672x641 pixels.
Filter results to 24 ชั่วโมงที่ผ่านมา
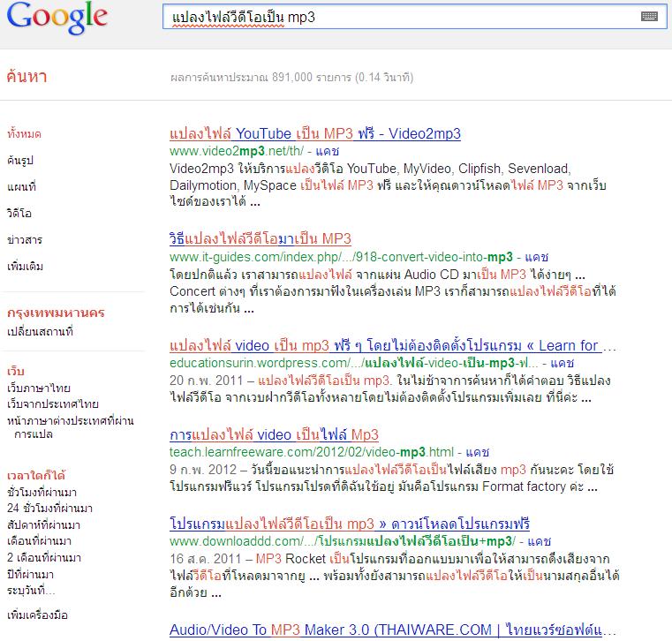click(49, 509)
